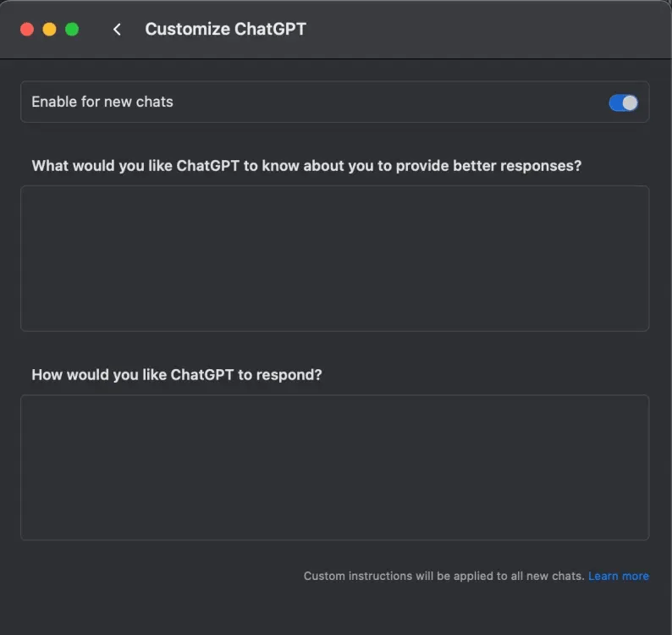Open the Learn more link

619,576
